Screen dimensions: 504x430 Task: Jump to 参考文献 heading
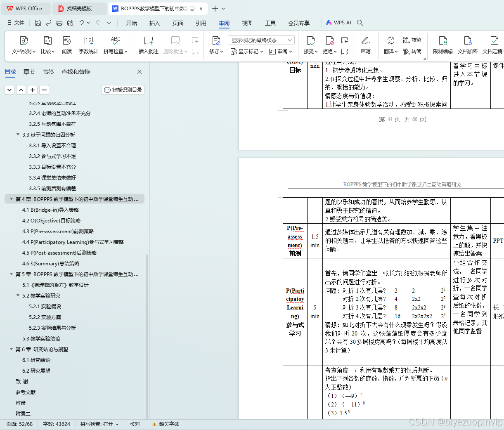[x=26, y=392]
